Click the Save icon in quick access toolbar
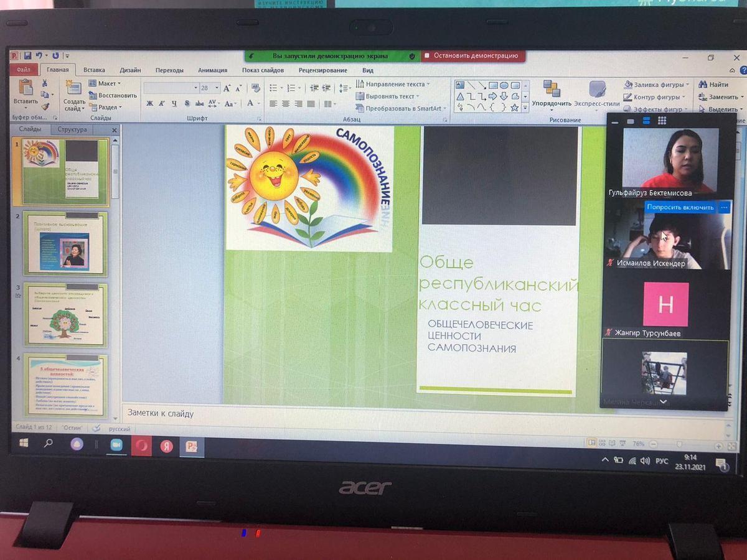The image size is (747, 560). (x=27, y=56)
